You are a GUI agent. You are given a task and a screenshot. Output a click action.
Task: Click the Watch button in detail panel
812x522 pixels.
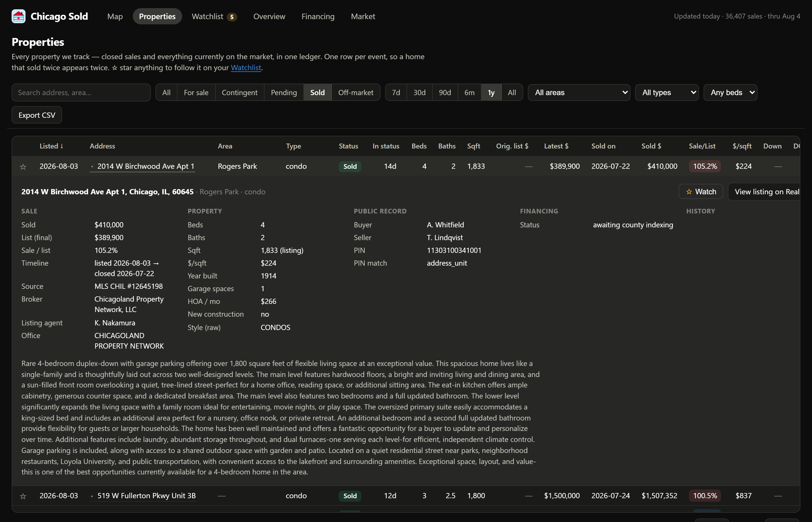click(701, 191)
